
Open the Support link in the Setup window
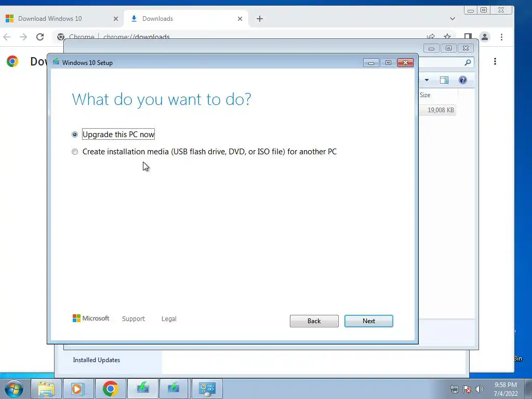pos(134,318)
